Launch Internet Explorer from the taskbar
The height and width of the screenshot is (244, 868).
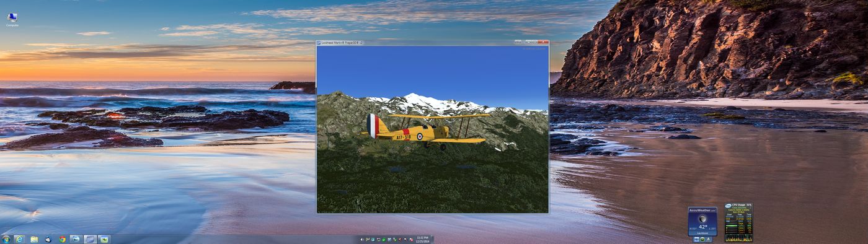pyautogui.click(x=19, y=239)
